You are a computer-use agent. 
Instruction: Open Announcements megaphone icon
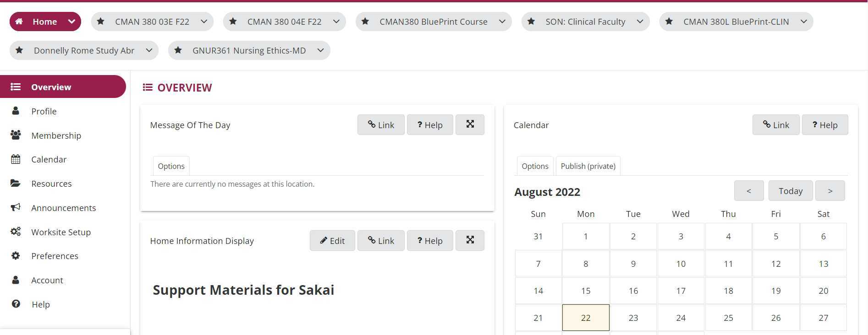pyautogui.click(x=16, y=207)
